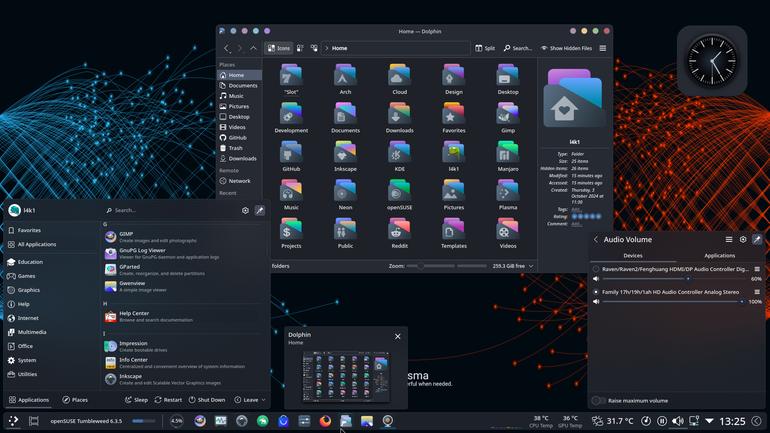The image size is (770, 433).
Task: Switch Dolphin to Icons view mode
Action: 278,48
